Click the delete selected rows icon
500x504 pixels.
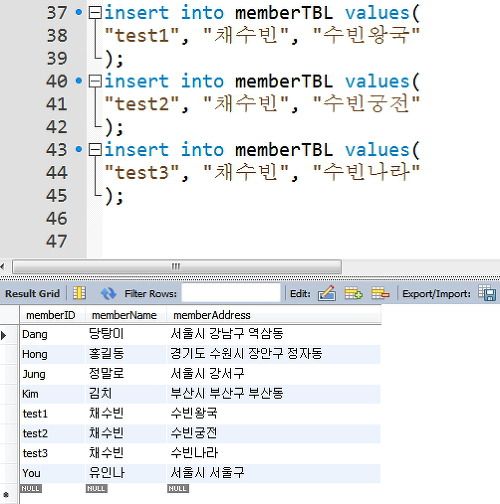pyautogui.click(x=380, y=293)
